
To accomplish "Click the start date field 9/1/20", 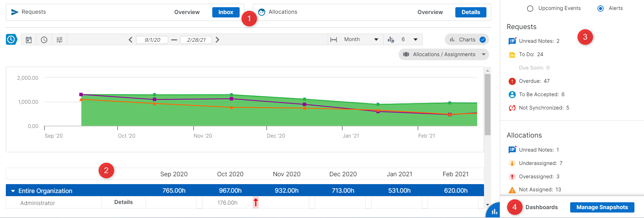I will click(152, 40).
